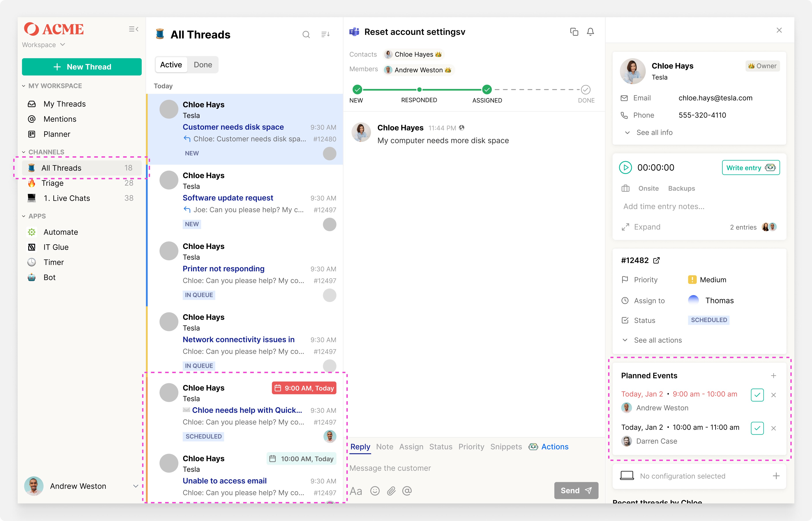The image size is (812, 521).
Task: Open the emoji picker icon
Action: coord(375,491)
